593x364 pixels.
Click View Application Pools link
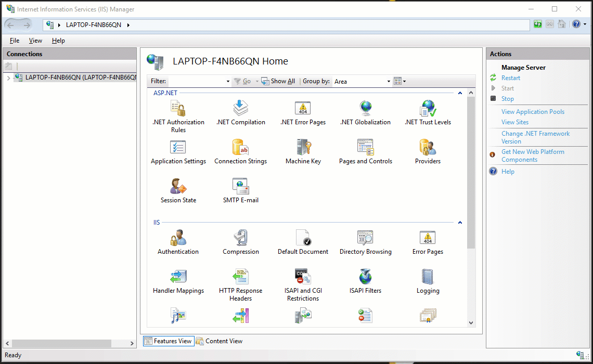[533, 112]
